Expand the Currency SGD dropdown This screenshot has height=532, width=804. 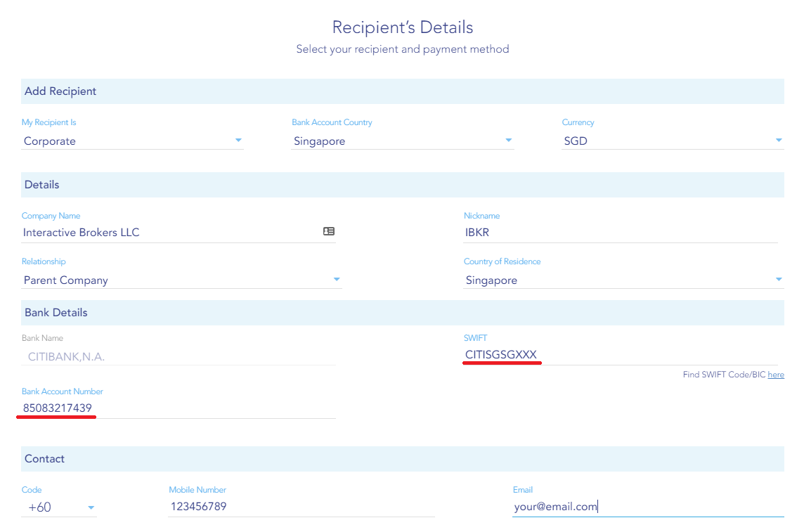tap(673, 141)
